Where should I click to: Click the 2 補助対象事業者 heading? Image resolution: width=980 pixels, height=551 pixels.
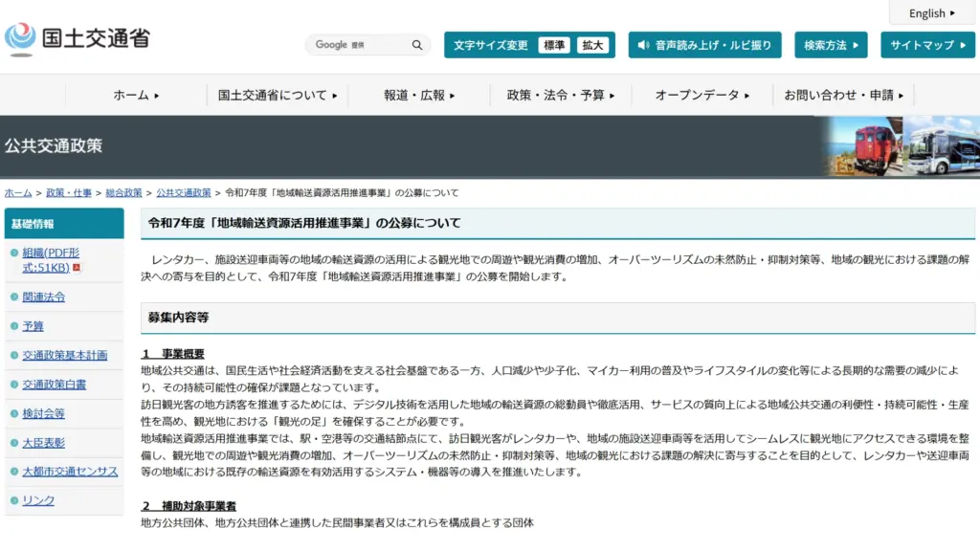coord(189,505)
